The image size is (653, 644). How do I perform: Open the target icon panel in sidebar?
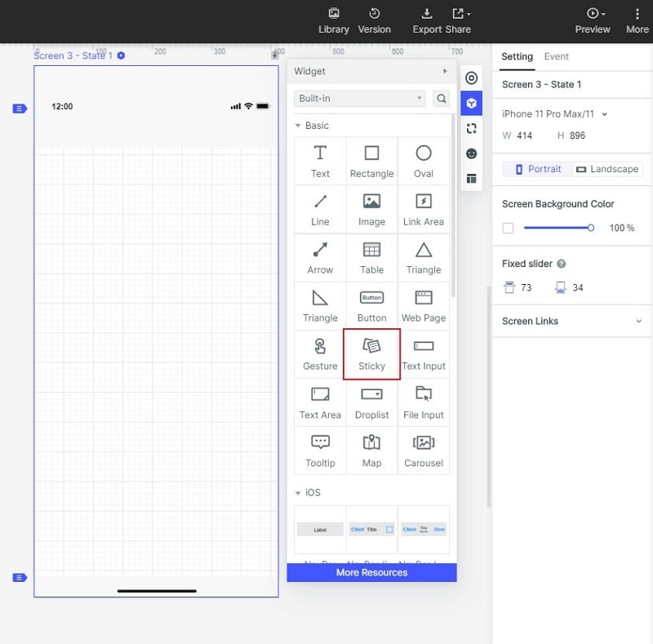(x=471, y=78)
